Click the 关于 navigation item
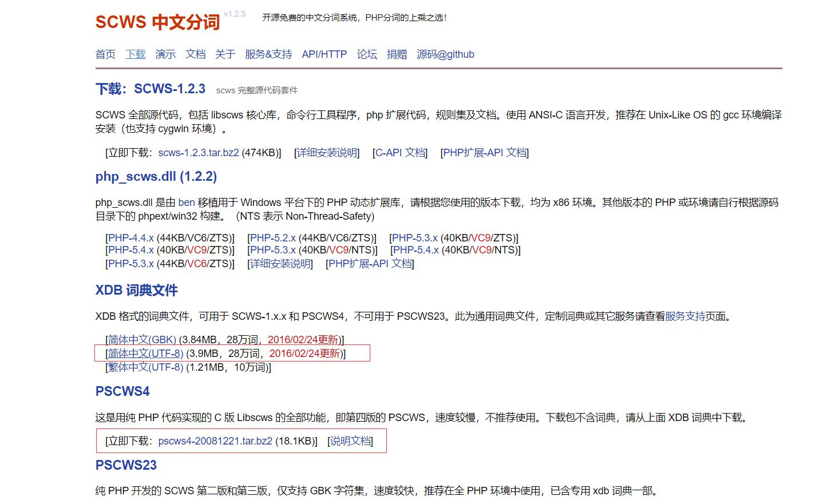815x504 pixels. point(225,54)
